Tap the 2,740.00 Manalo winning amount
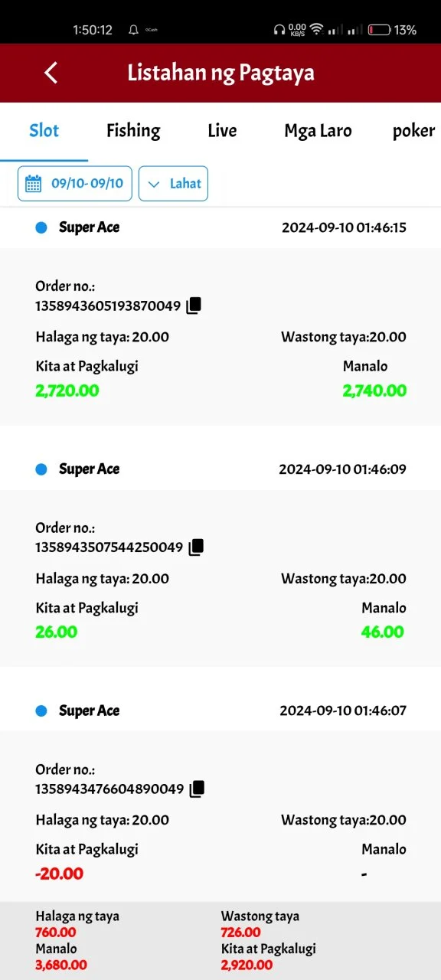Image resolution: width=441 pixels, height=980 pixels. click(374, 390)
